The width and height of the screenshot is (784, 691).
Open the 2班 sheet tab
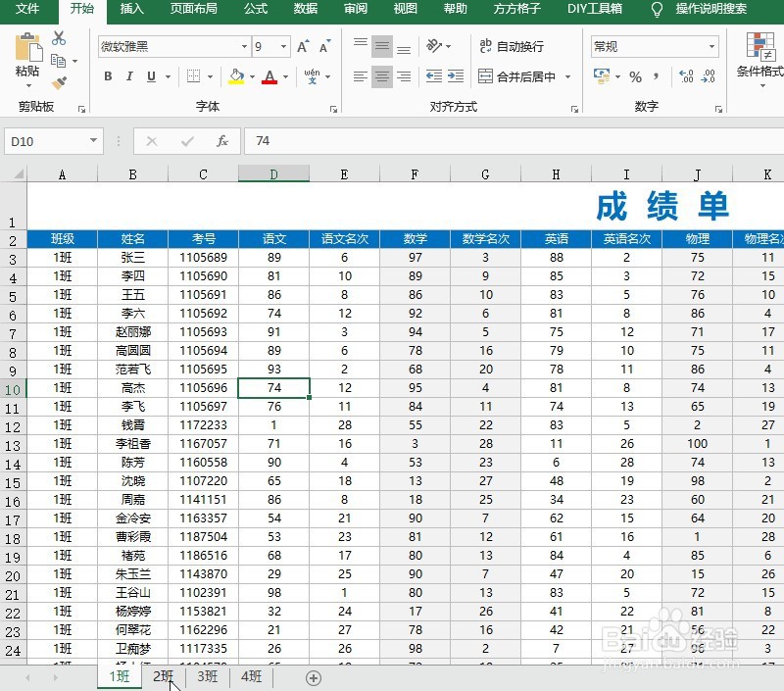tap(163, 677)
